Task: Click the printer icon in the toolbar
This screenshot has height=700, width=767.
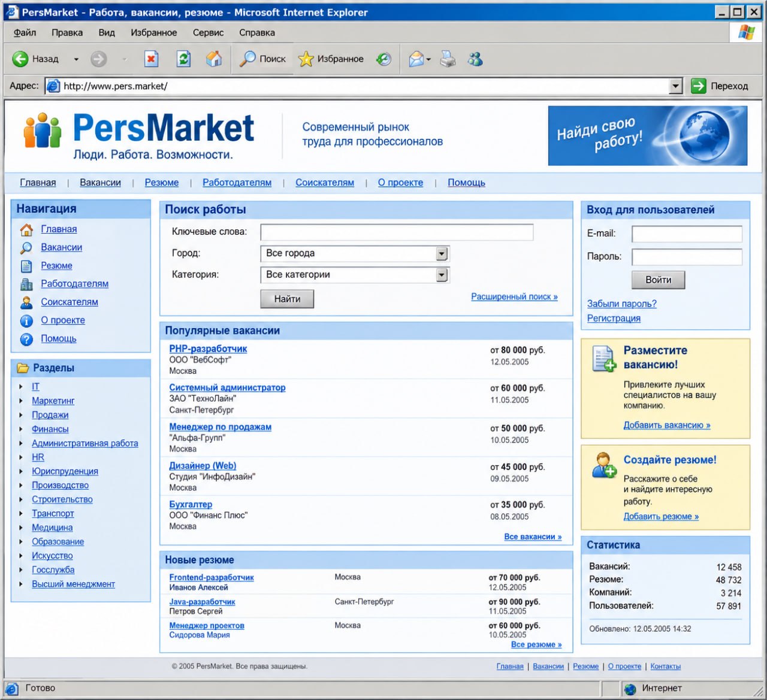Action: tap(448, 59)
